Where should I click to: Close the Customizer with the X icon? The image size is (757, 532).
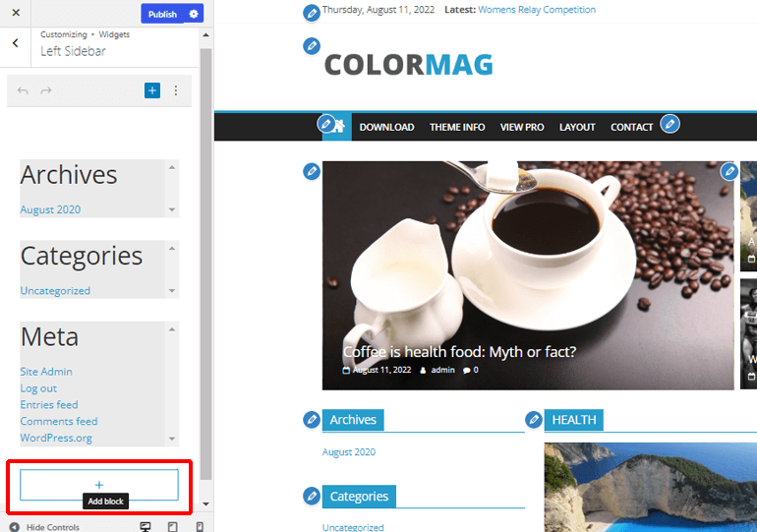pos(15,14)
